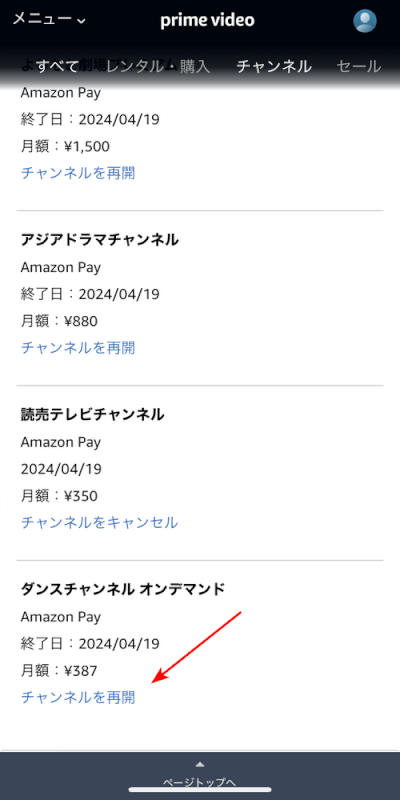The image size is (400, 800).
Task: Resume the アジアドラマチャンネル subscription
Action: 78,348
